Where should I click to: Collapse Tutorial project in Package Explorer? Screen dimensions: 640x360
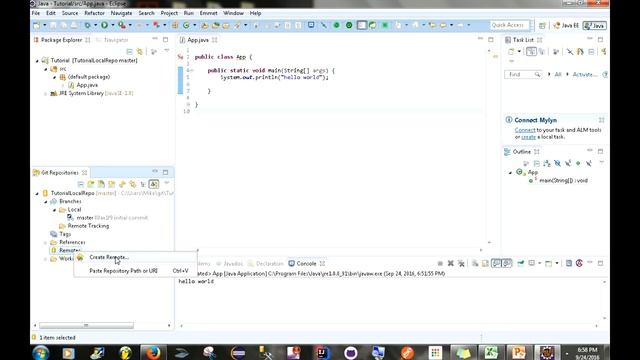point(37,61)
